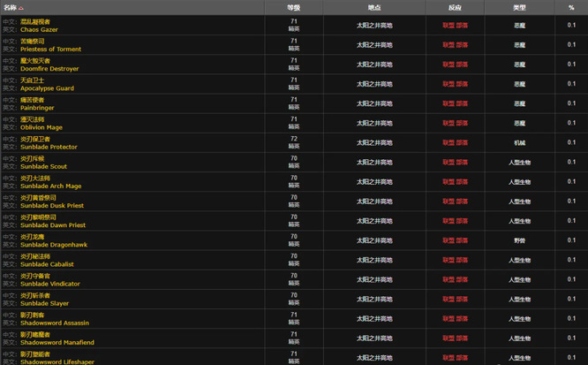
Task: Click the % column header
Action: [x=571, y=7]
